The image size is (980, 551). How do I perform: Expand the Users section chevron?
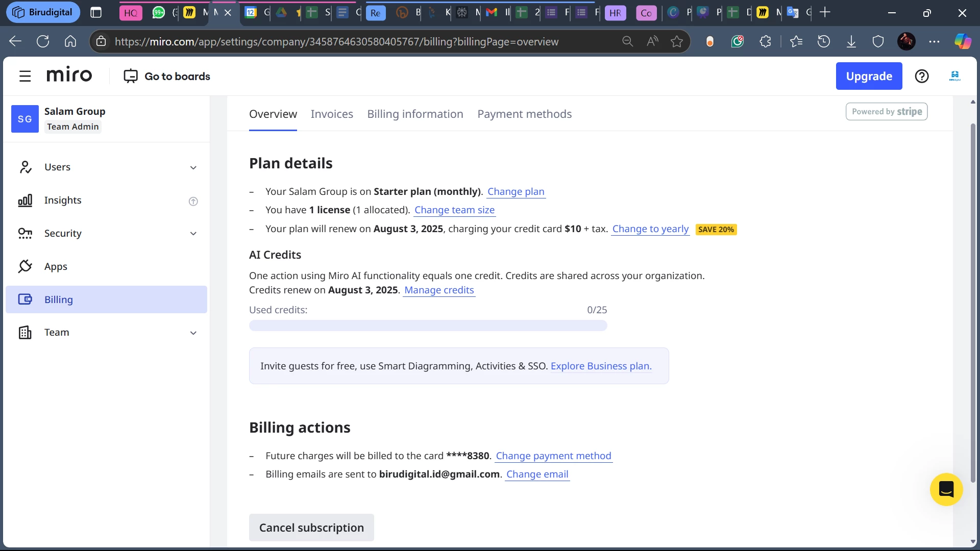point(193,168)
